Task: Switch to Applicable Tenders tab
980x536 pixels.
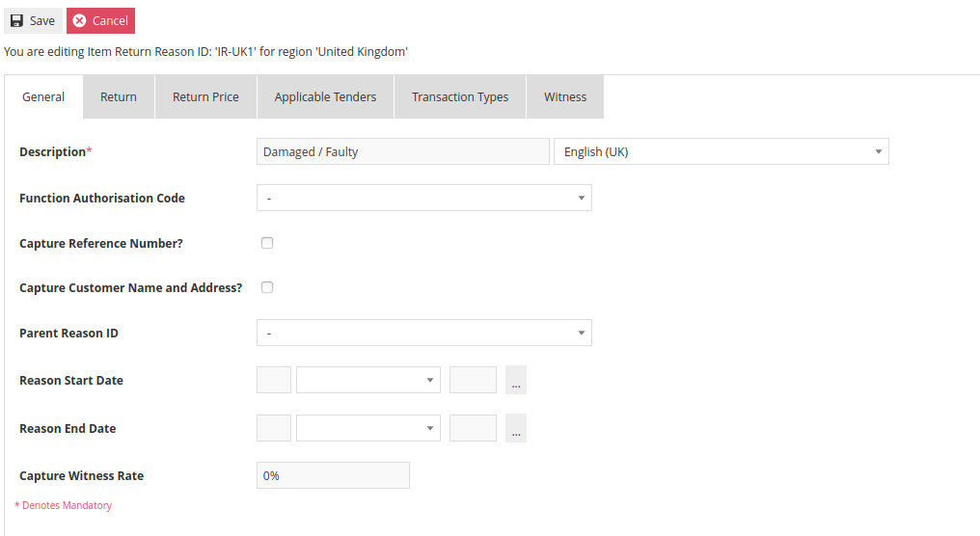Action: click(x=325, y=96)
